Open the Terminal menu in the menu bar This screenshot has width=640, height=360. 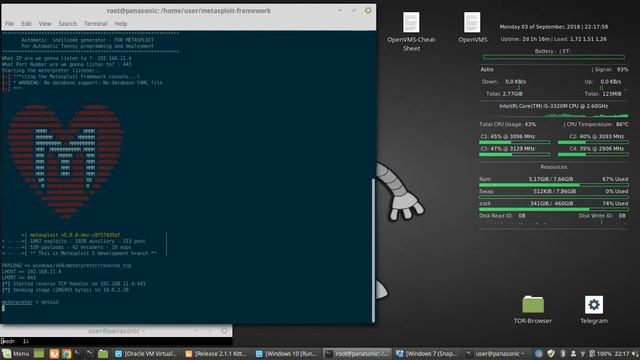(x=96, y=24)
